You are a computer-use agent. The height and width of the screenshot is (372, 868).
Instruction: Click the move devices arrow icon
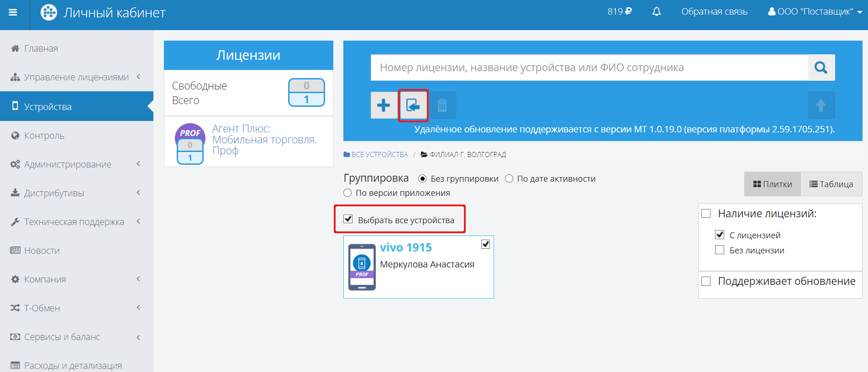[413, 105]
